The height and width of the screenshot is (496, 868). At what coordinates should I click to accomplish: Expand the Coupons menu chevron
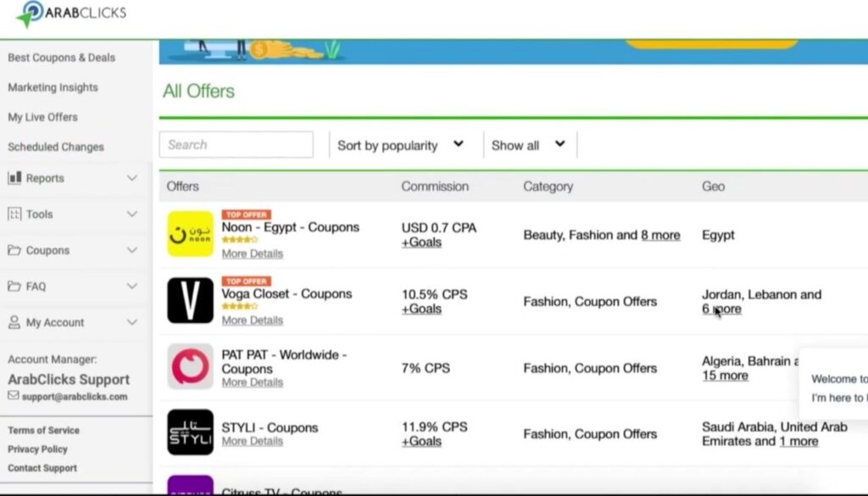tap(131, 250)
